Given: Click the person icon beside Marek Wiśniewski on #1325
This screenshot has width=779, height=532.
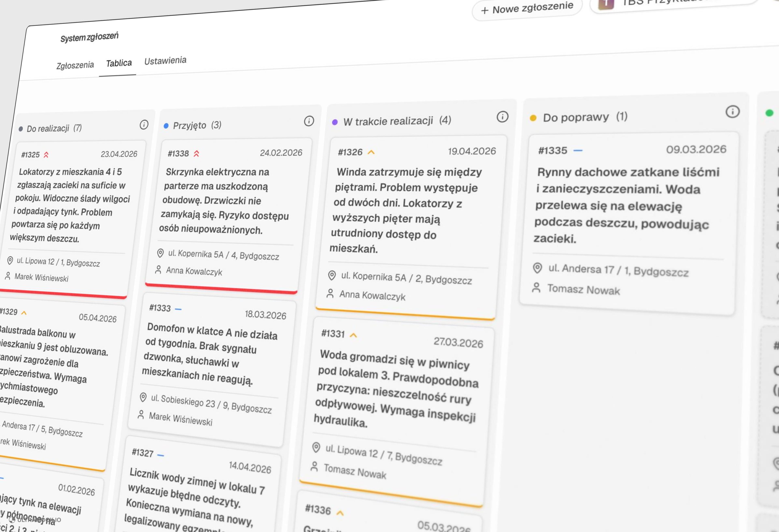Looking at the screenshot, I should coord(7,276).
